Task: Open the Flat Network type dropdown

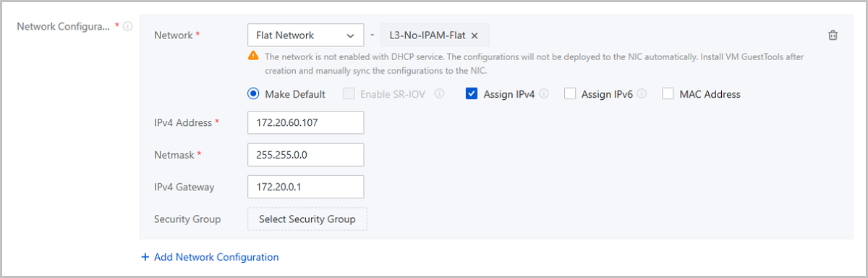Action: 305,35
